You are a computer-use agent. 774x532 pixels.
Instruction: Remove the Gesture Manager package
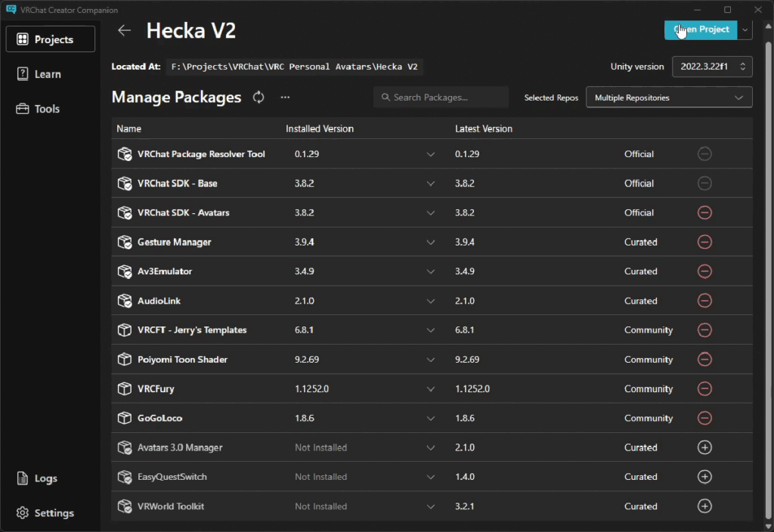tap(704, 242)
